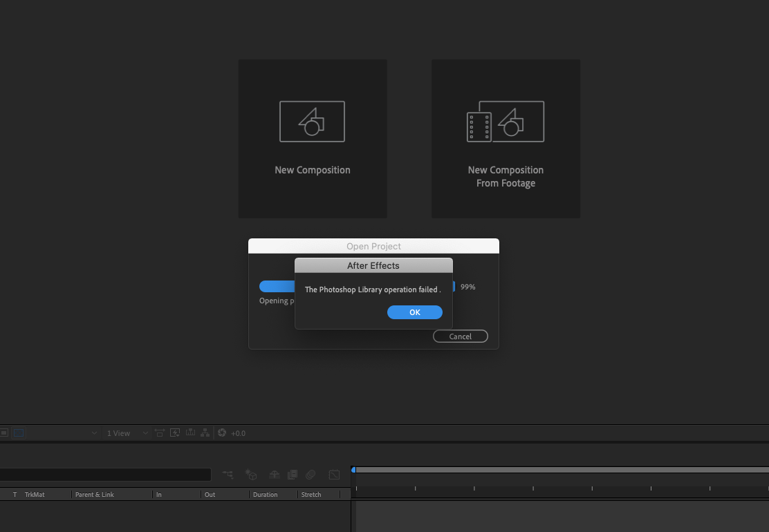Click the TrkMat column header
The image size is (769, 532).
coord(35,494)
